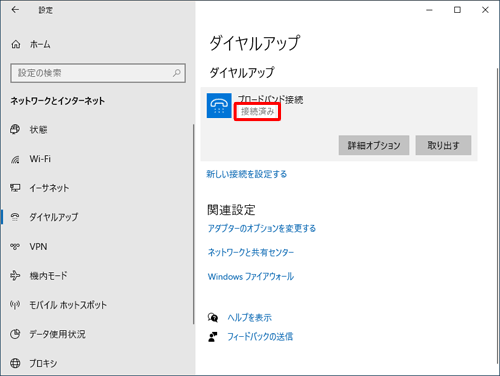Select 機内モード label in sidebar
The image size is (500, 376).
(48, 276)
